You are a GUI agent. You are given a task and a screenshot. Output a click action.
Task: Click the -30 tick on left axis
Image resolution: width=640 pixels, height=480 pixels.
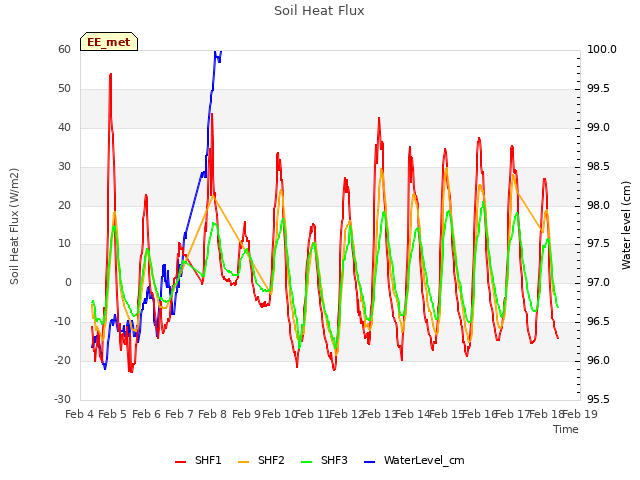pos(62,400)
